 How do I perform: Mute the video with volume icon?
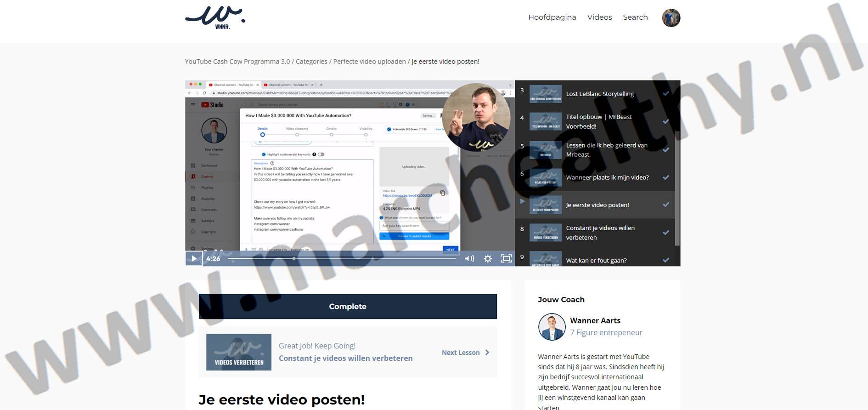pyautogui.click(x=469, y=259)
